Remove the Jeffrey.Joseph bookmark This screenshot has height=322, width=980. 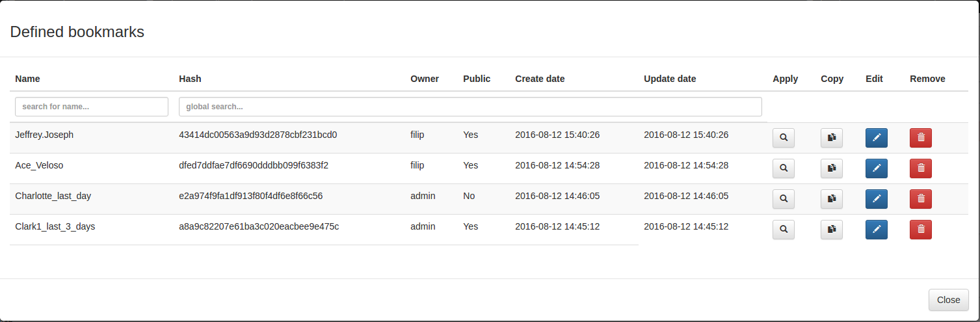pyautogui.click(x=920, y=138)
